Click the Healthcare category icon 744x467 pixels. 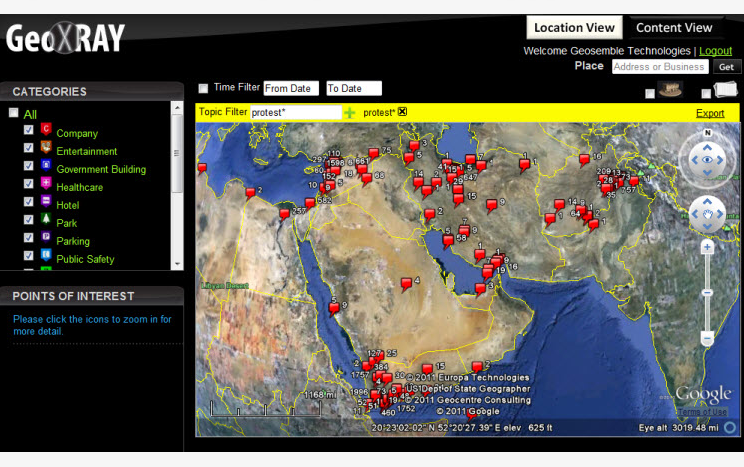pyautogui.click(x=45, y=185)
